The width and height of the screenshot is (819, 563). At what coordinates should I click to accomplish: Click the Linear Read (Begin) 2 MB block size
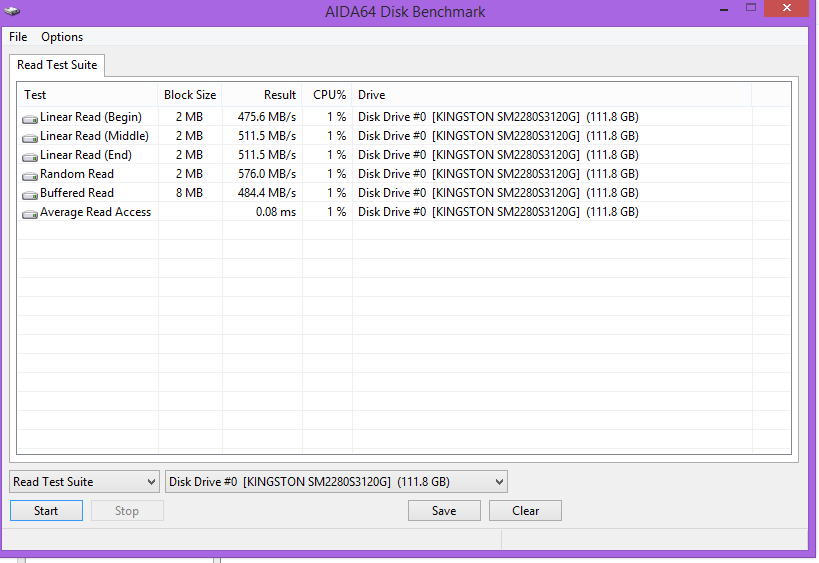tap(189, 117)
